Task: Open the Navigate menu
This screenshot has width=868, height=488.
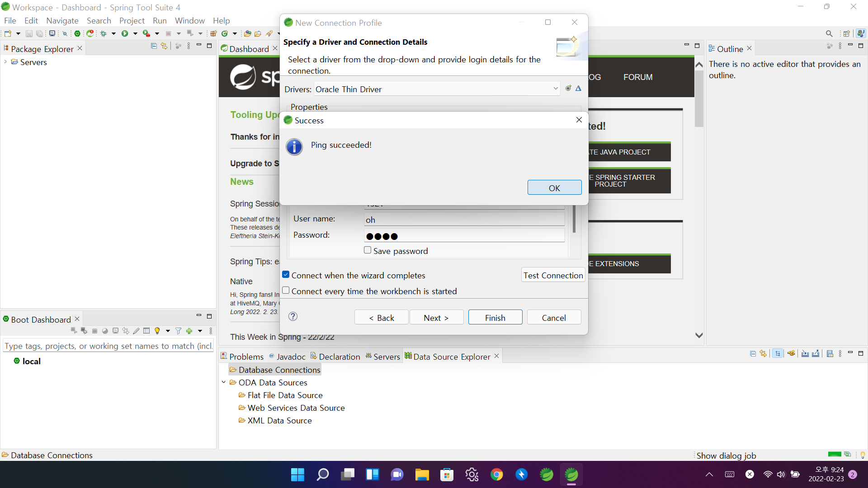Action: pyautogui.click(x=62, y=20)
